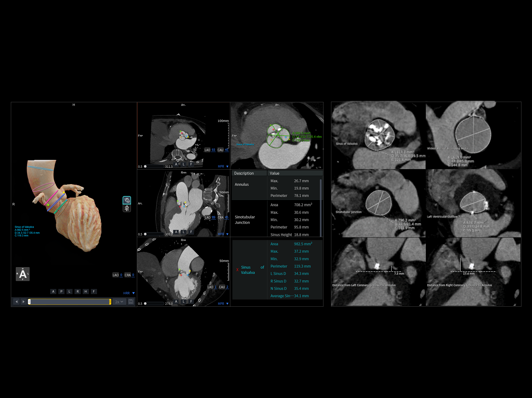Click the LAO angle button in 3D view
The height and width of the screenshot is (398, 532).
pyautogui.click(x=115, y=275)
